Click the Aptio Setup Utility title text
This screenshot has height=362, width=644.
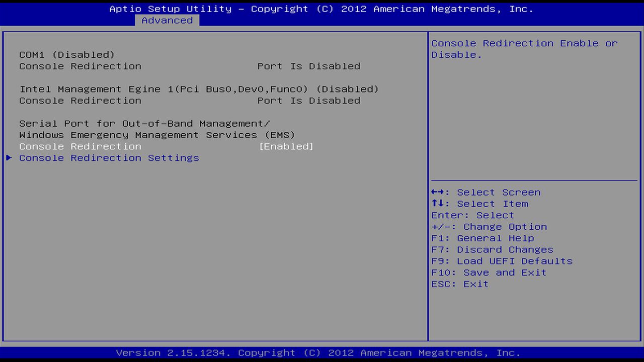[321, 9]
